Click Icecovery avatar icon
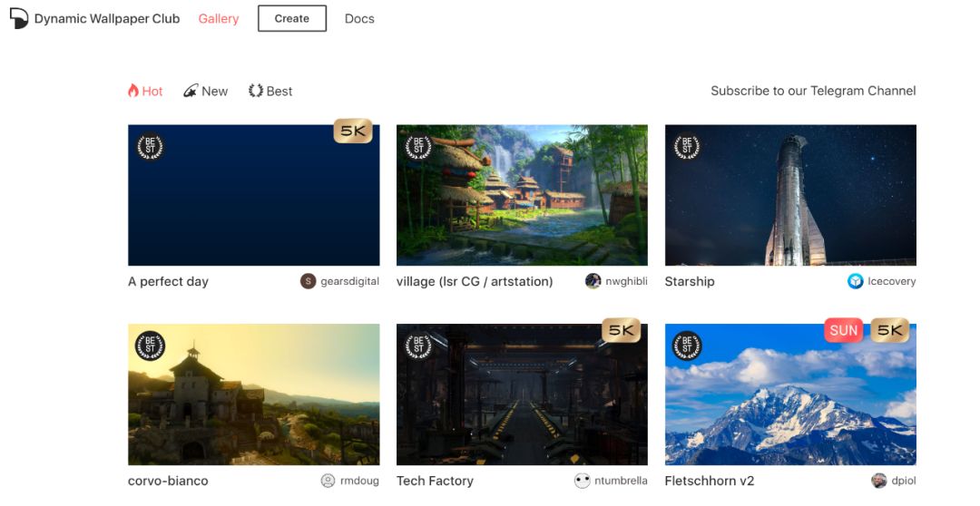The image size is (980, 506). click(856, 281)
